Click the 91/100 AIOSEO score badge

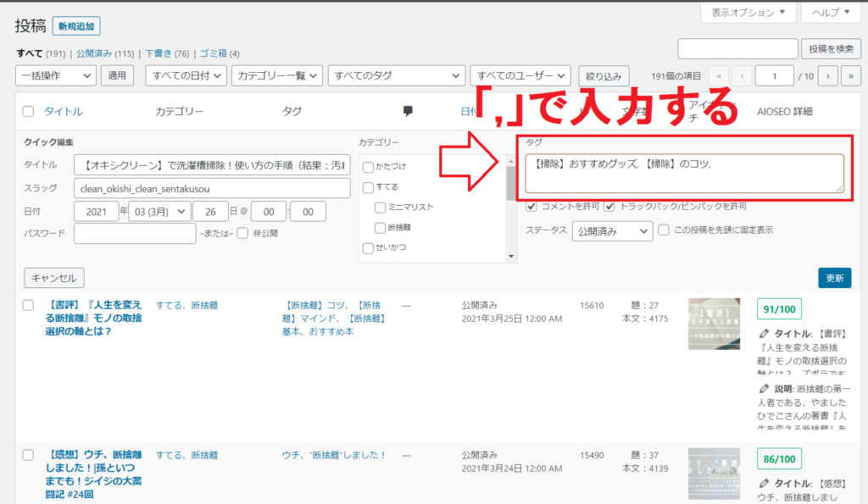779,309
